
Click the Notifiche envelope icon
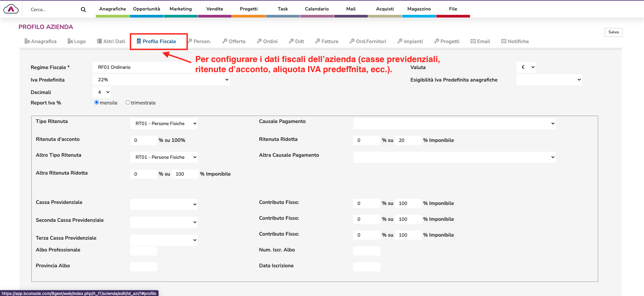504,41
